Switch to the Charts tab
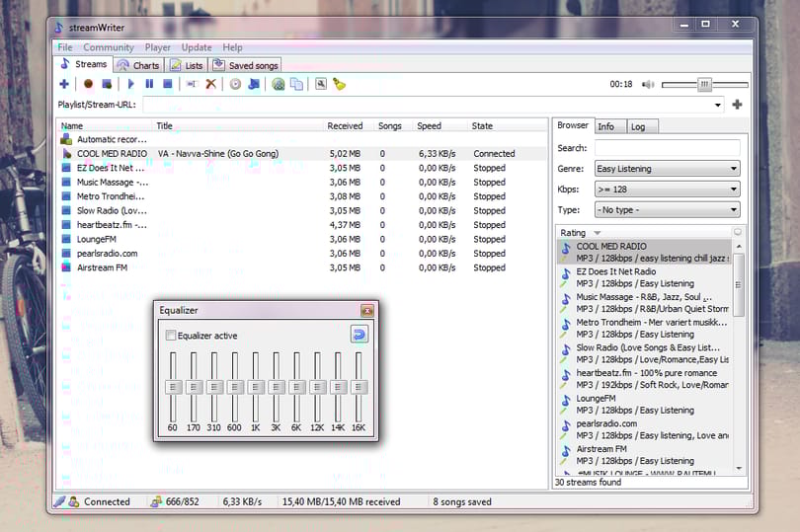The width and height of the screenshot is (800, 532). coord(138,65)
